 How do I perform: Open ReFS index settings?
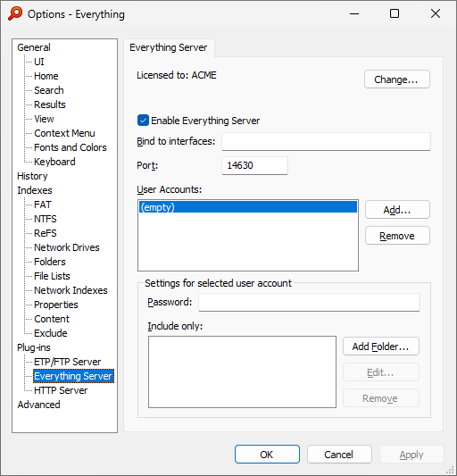(46, 233)
